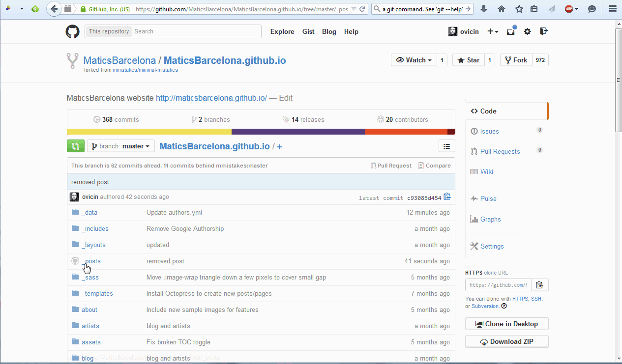Click the HTTPS clone URL text field
Screen dimensions: 622x364
point(498,285)
